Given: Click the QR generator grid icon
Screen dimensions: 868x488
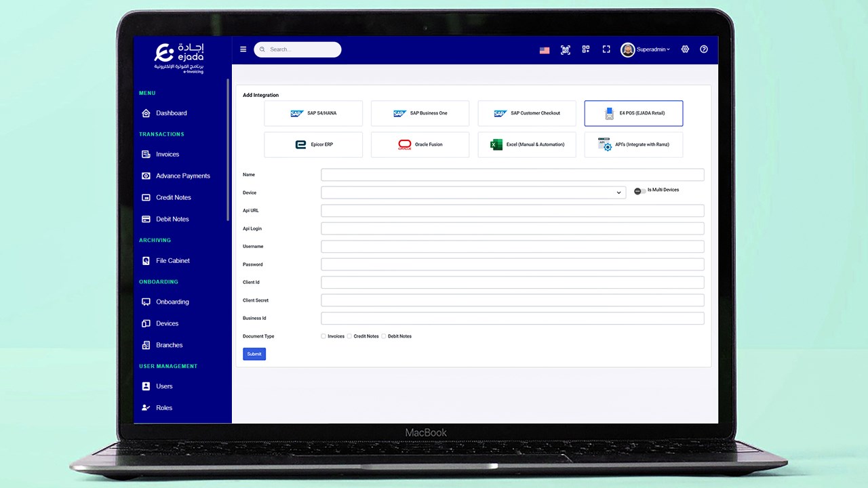Looking at the screenshot, I should pyautogui.click(x=586, y=49).
